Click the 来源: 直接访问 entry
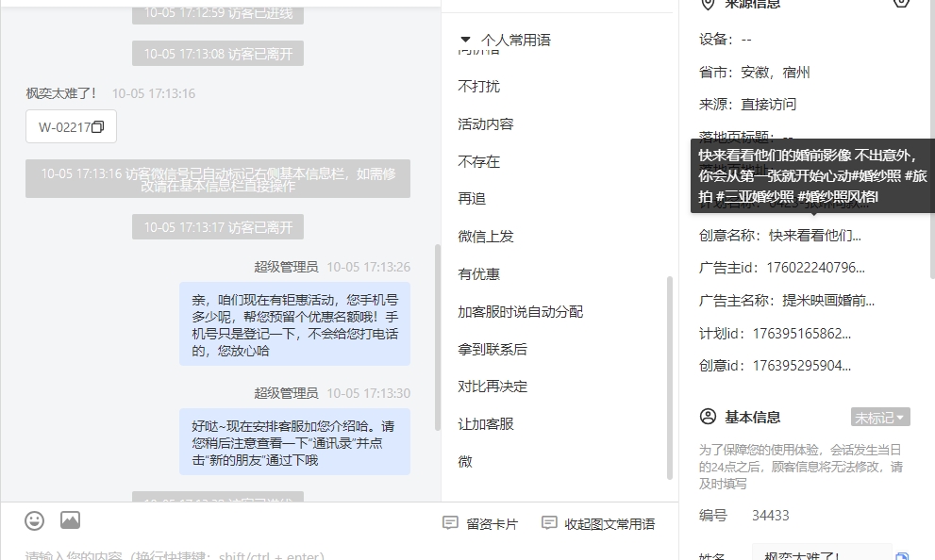Screen dimensions: 935x560 point(748,105)
